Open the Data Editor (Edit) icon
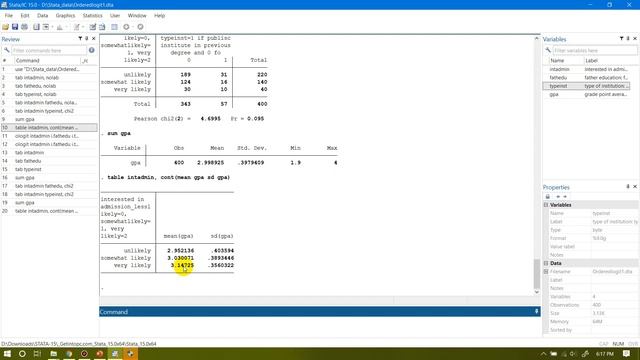The image size is (640, 360). tap(93, 27)
